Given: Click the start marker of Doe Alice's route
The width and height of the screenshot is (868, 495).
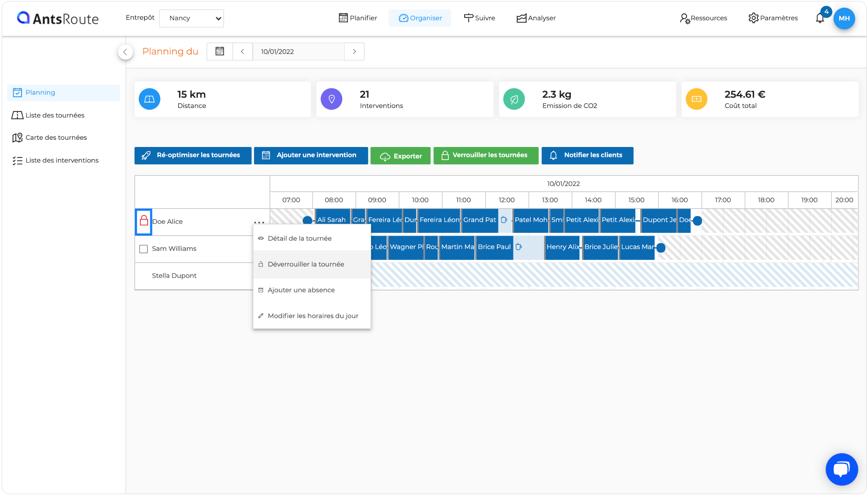Looking at the screenshot, I should pyautogui.click(x=307, y=220).
